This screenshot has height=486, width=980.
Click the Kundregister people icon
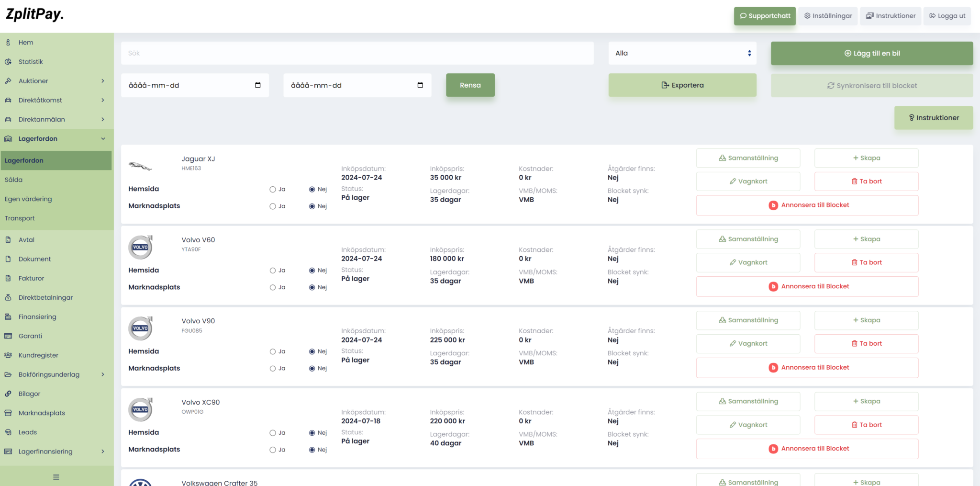[x=8, y=355]
